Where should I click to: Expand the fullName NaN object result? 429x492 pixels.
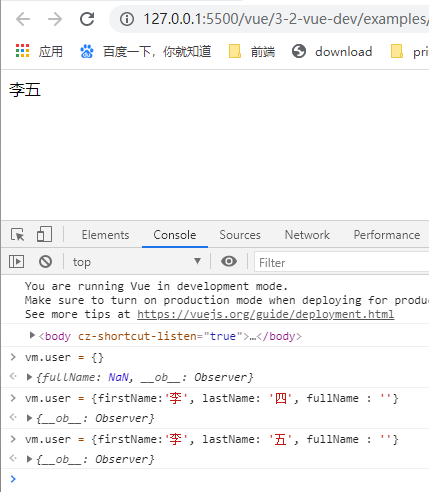point(29,377)
